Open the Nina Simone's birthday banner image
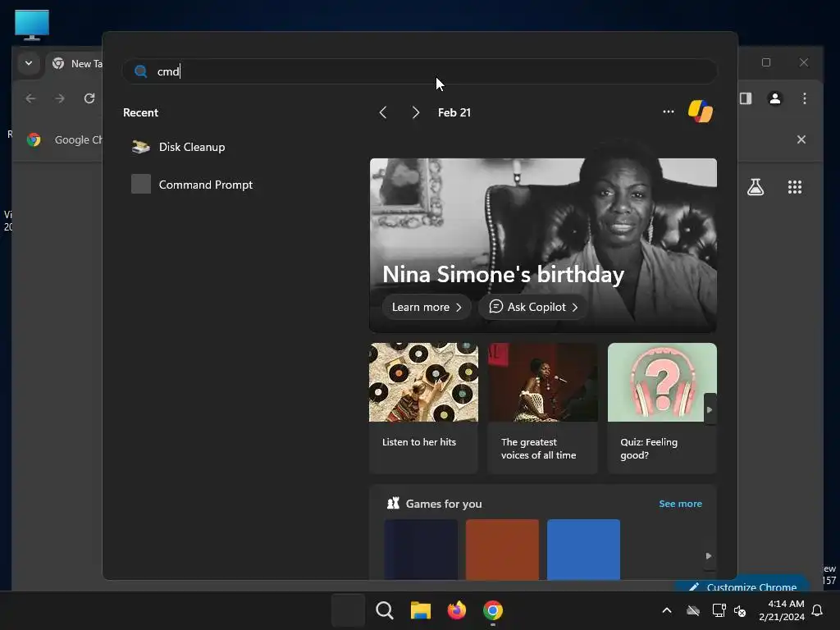Screen dimensions: 840x630 click(543, 244)
